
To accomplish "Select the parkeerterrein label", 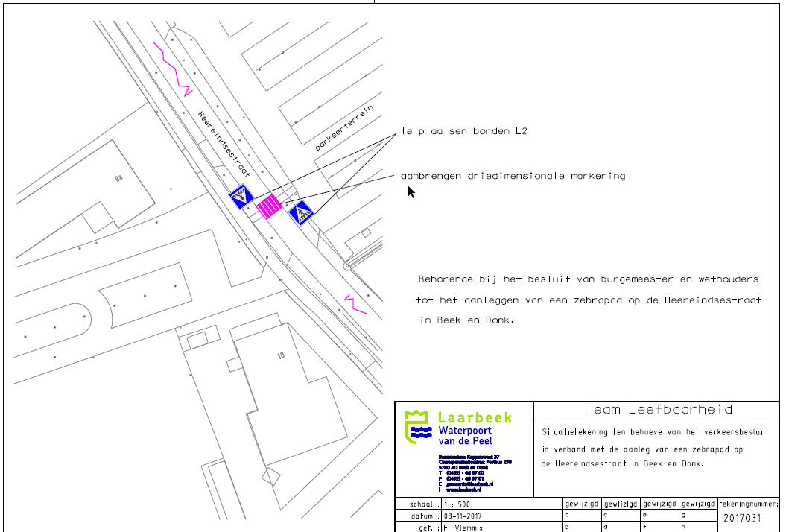I will tap(343, 127).
